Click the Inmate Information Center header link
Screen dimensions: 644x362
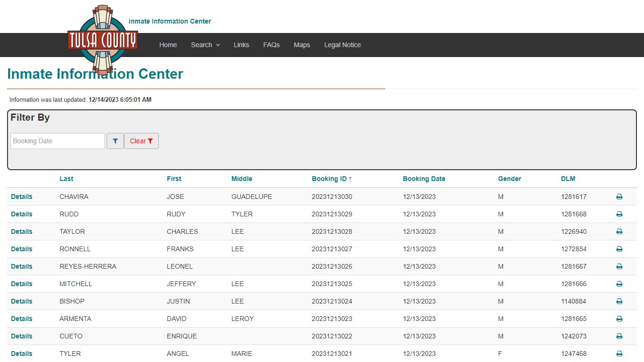170,21
